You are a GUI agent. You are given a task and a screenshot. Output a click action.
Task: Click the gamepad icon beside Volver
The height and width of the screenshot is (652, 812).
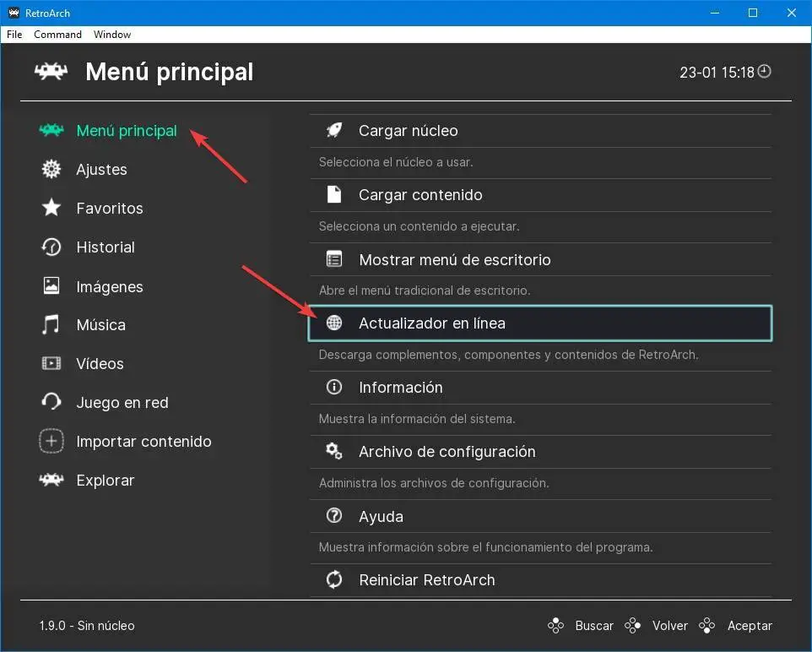[632, 626]
